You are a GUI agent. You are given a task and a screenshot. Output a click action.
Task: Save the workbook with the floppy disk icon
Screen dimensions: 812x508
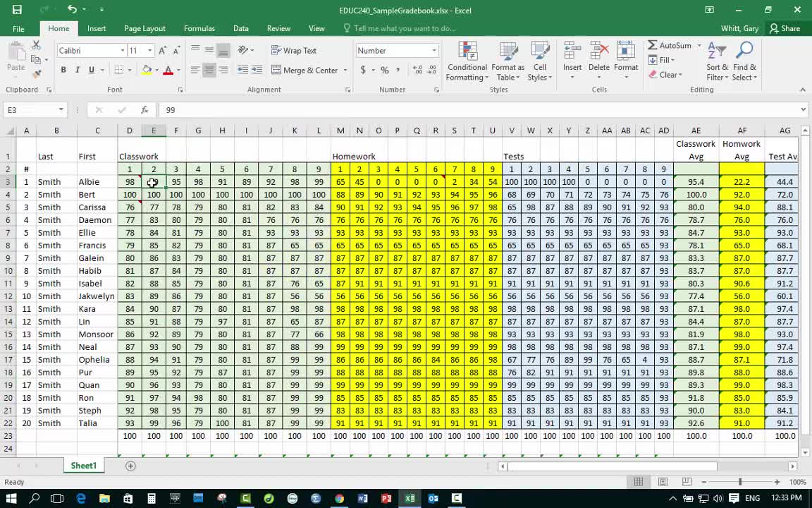tap(17, 9)
